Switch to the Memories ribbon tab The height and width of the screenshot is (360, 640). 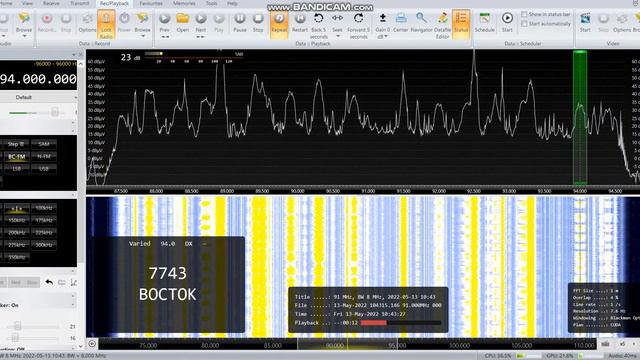[x=184, y=3]
